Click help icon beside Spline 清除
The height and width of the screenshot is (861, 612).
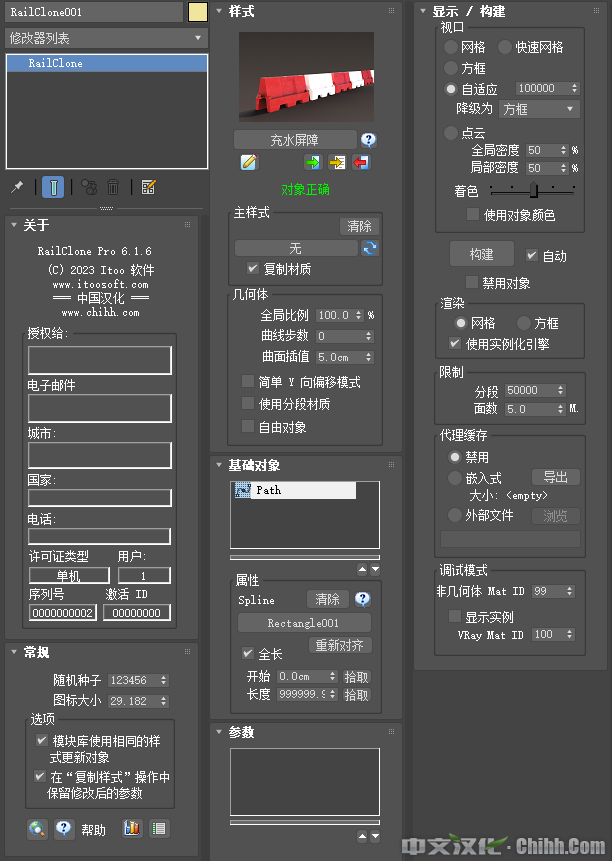[x=362, y=599]
